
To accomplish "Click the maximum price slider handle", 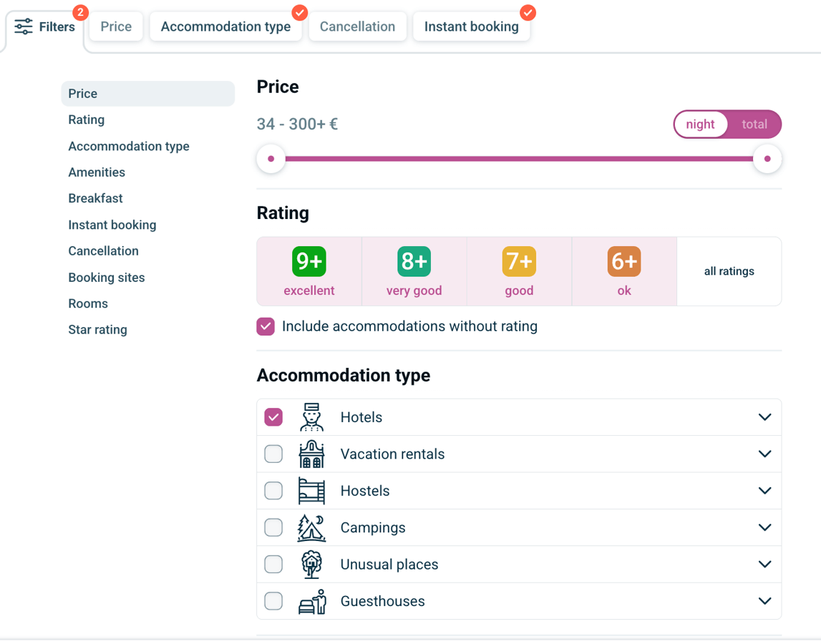I will click(x=767, y=159).
